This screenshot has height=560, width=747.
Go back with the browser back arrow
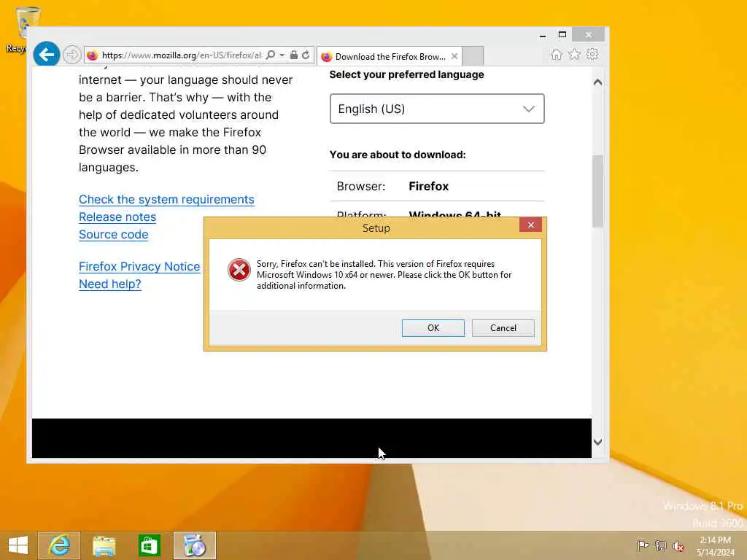click(x=46, y=55)
